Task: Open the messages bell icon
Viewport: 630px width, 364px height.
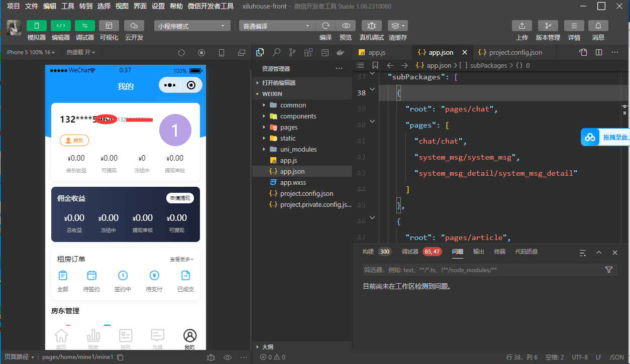Action: tap(598, 26)
